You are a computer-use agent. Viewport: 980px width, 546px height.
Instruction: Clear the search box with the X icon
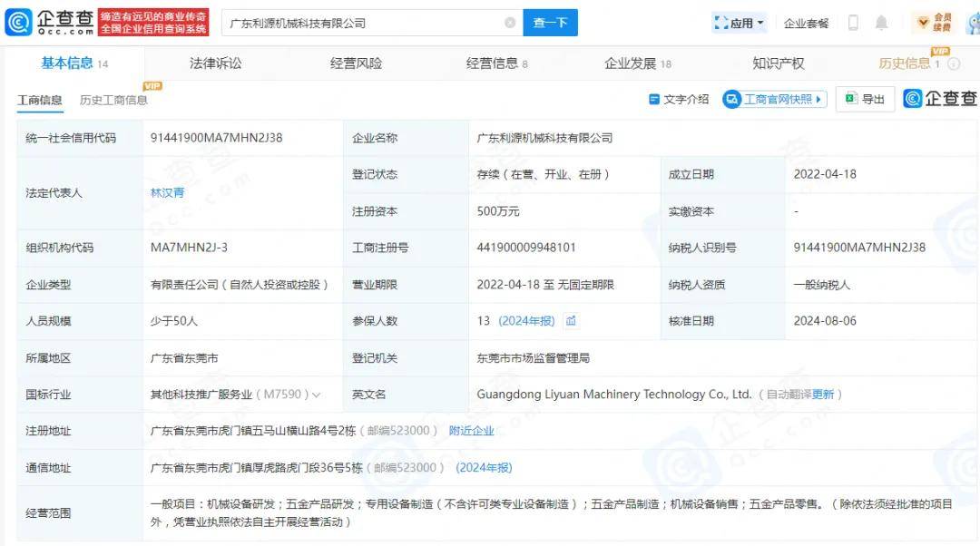pos(510,23)
